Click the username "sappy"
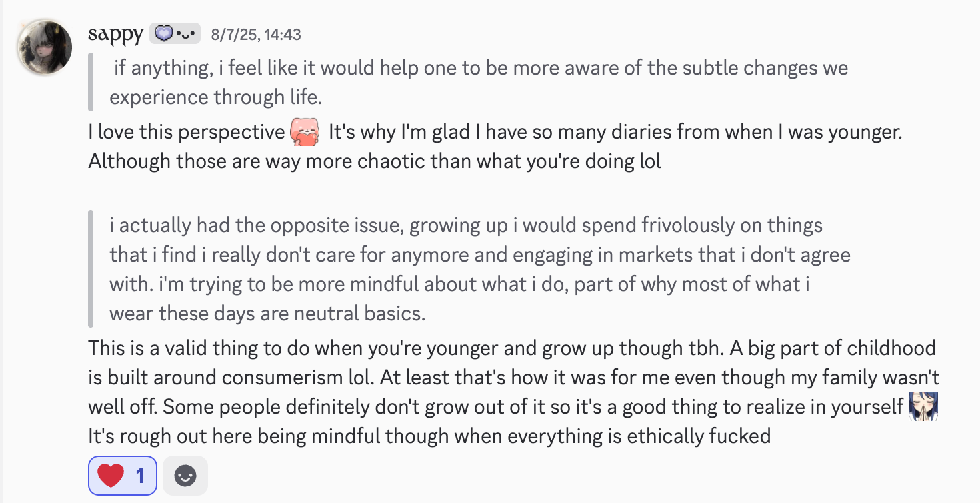 click(x=115, y=33)
